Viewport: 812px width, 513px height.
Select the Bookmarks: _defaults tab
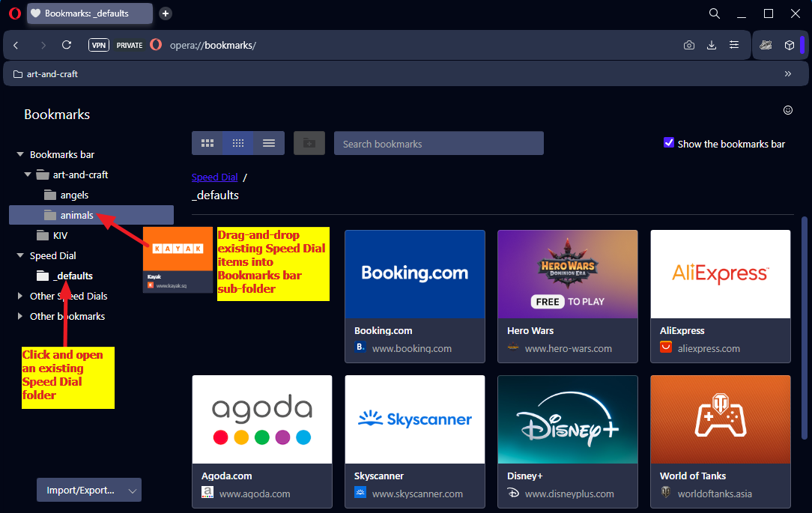click(90, 13)
